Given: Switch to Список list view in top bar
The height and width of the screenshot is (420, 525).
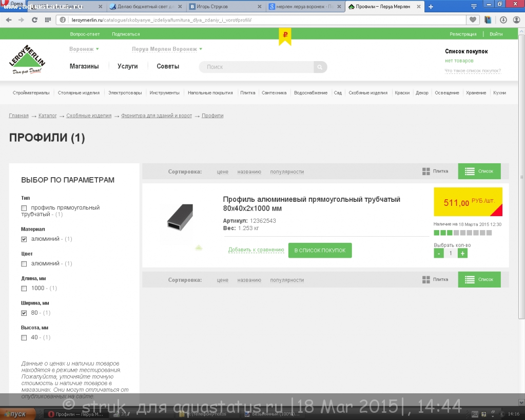Looking at the screenshot, I should coord(479,171).
